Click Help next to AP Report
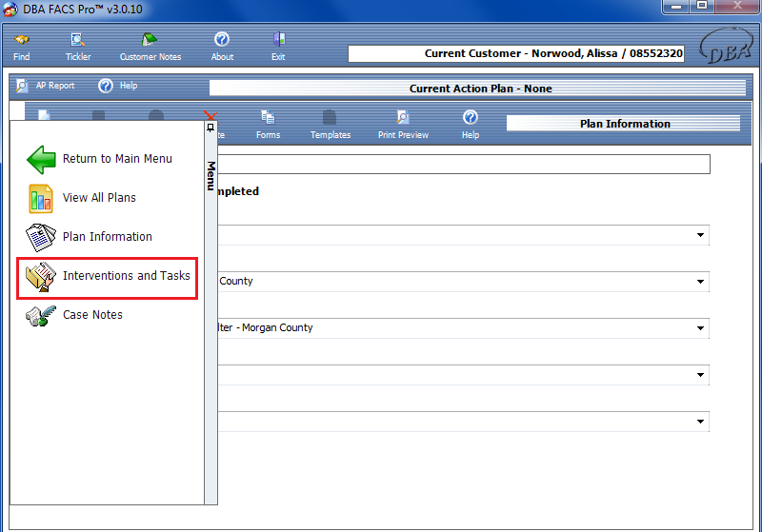This screenshot has height=532, width=762. [118, 86]
